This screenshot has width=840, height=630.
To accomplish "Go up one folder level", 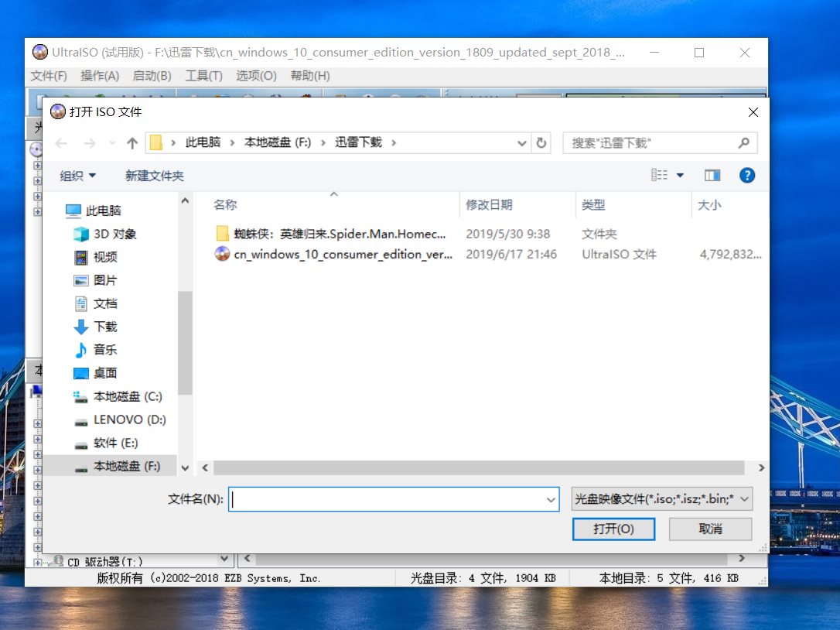I will [x=132, y=143].
